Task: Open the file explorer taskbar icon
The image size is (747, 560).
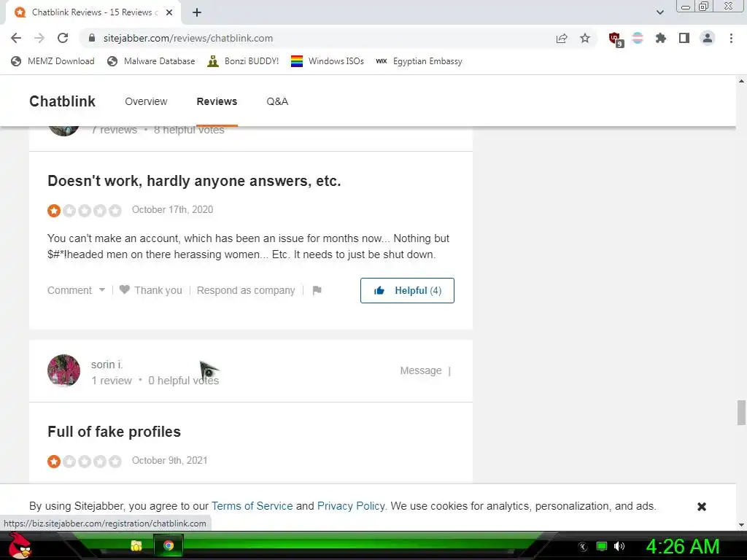Action: [x=136, y=545]
